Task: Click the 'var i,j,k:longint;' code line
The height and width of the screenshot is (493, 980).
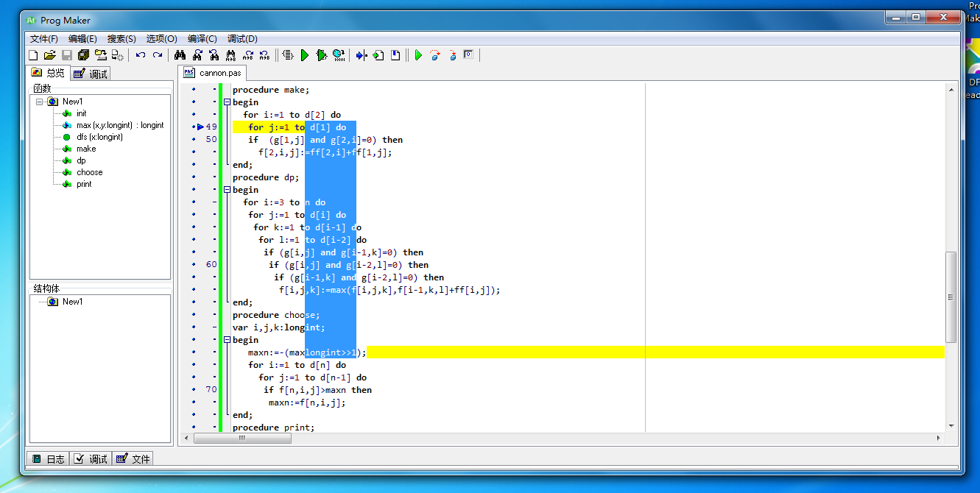Action: pos(278,327)
